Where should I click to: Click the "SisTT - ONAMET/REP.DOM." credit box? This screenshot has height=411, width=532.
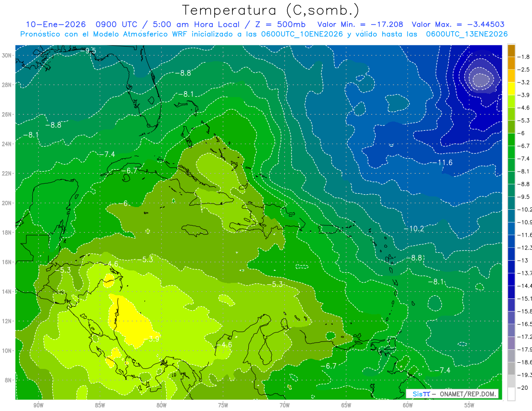click(452, 394)
